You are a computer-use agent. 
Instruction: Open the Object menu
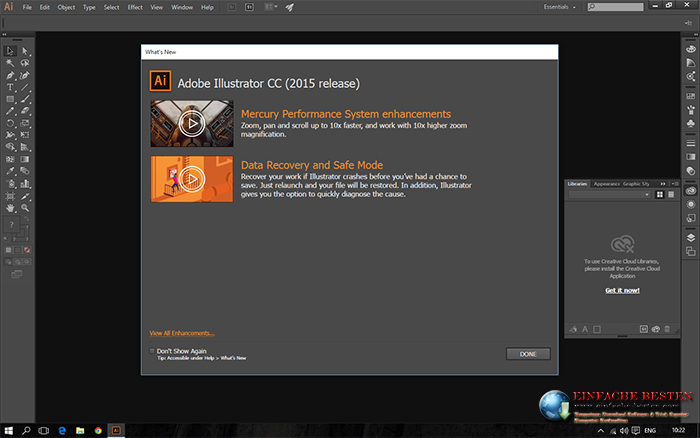pos(66,7)
